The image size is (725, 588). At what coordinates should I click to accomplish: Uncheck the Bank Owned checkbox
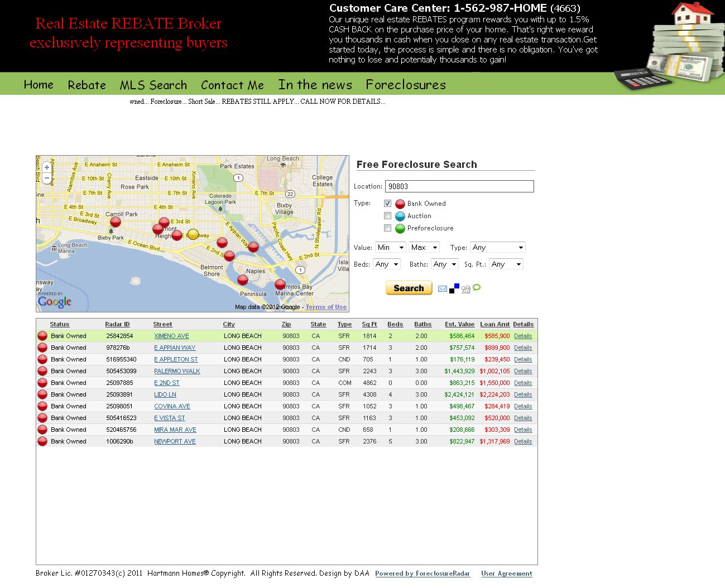pyautogui.click(x=387, y=204)
